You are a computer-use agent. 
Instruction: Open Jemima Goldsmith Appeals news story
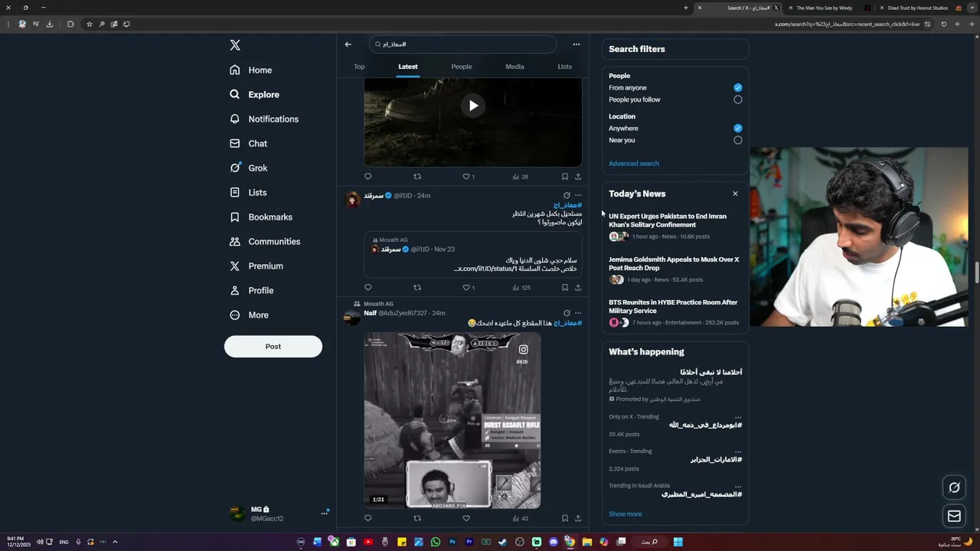675,269
